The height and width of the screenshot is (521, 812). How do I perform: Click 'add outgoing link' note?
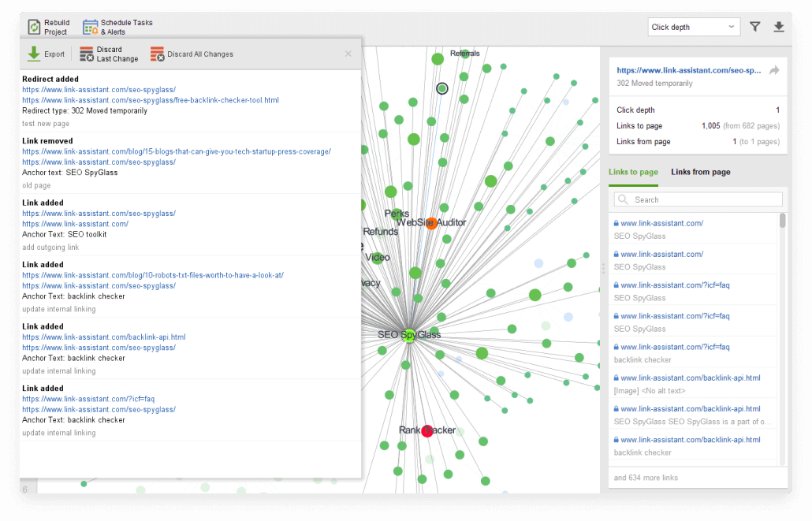[50, 247]
